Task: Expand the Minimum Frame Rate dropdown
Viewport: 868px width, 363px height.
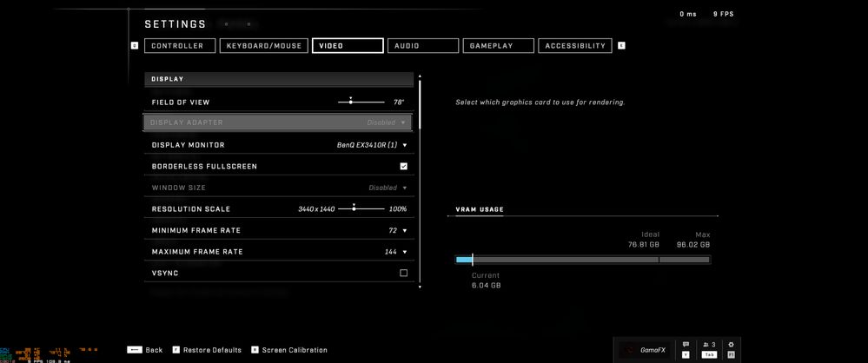Action: pos(398,230)
